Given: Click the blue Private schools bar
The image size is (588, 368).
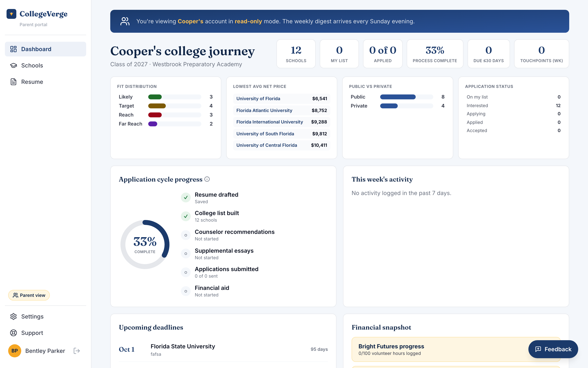Looking at the screenshot, I should (389, 106).
